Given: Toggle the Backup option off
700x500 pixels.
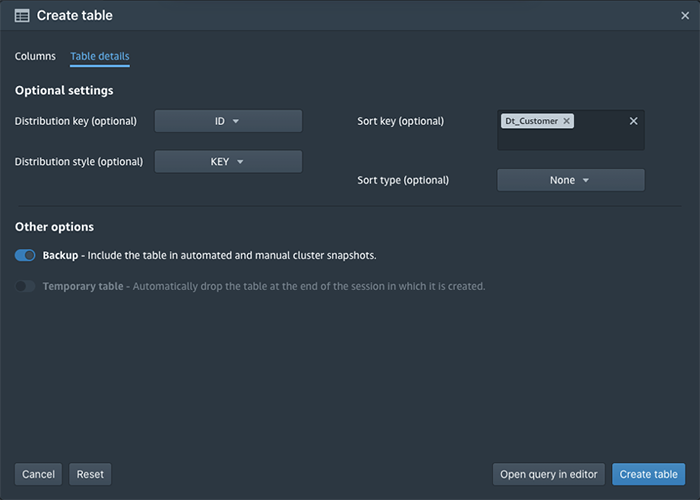Looking at the screenshot, I should pos(25,255).
